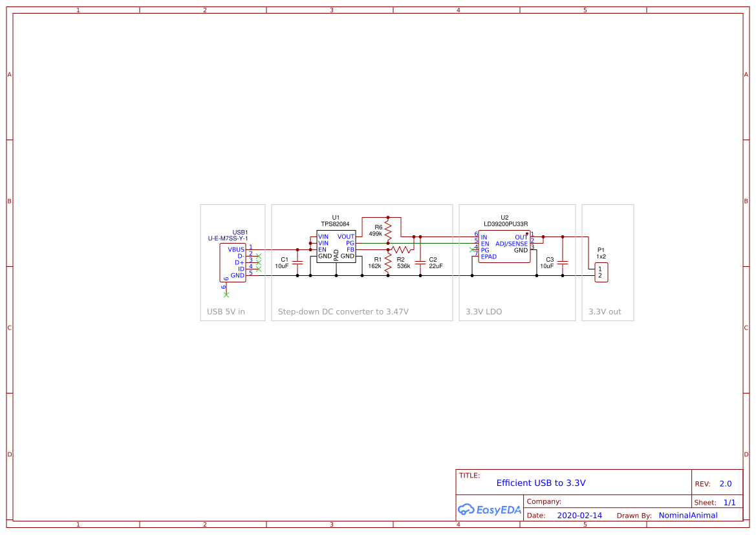The height and width of the screenshot is (535, 756).
Task: Click the GND pin label on USB1
Action: coord(237,275)
